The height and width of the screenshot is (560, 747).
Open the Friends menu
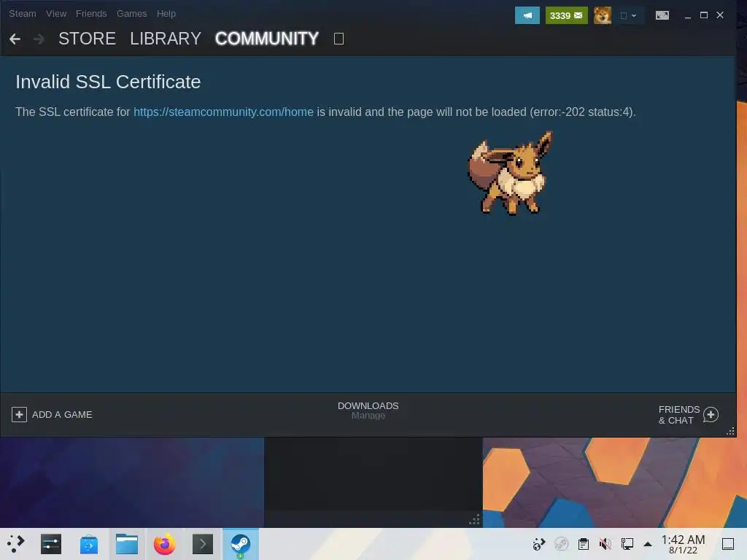[x=91, y=14]
